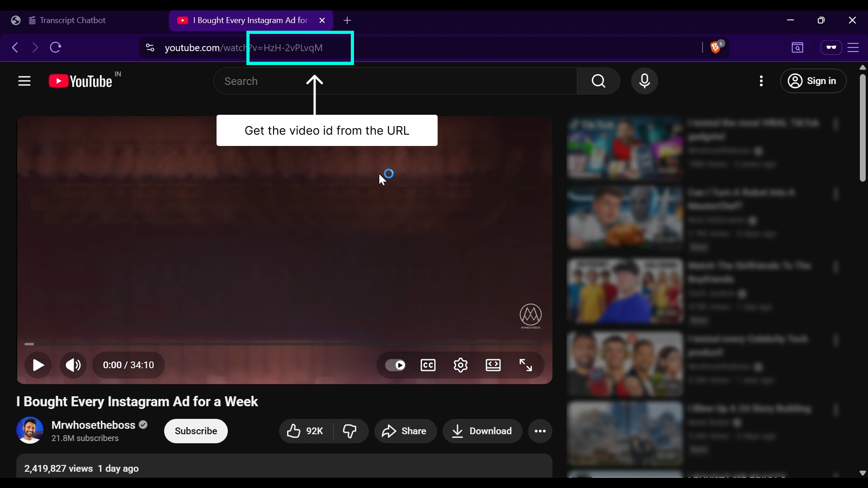The height and width of the screenshot is (488, 868).
Task: Enable closed captions with the CC button
Action: tap(428, 365)
